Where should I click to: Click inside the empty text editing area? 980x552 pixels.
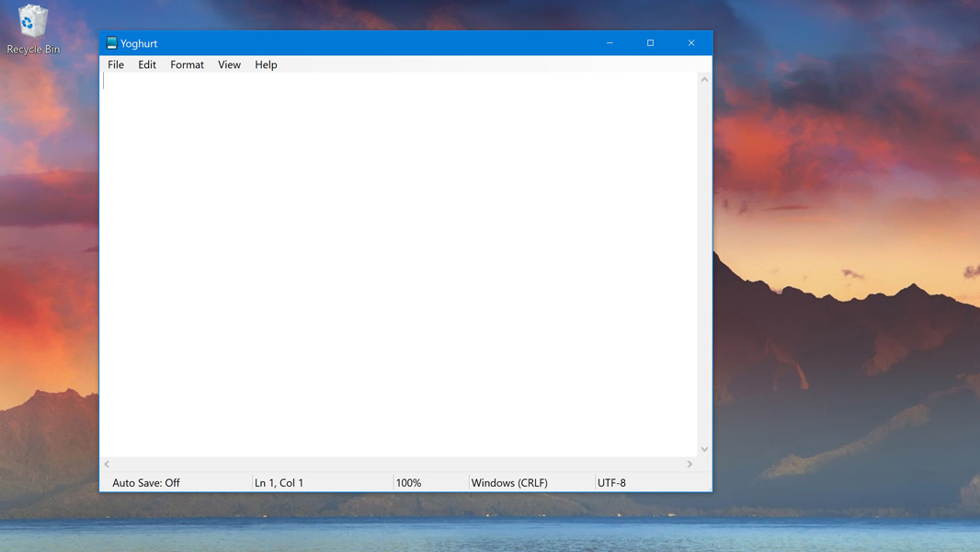[x=398, y=265]
